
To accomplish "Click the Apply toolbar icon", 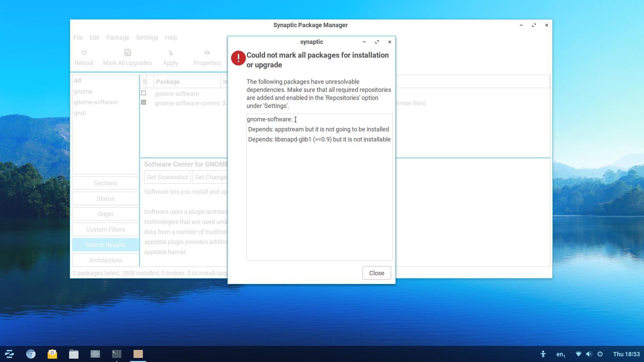I will point(170,53).
